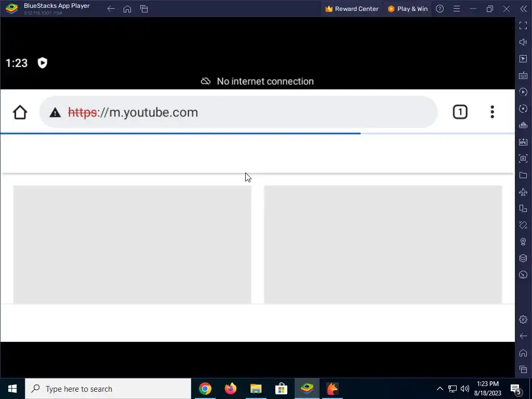Click the Windows taskbar search box

pyautogui.click(x=108, y=389)
